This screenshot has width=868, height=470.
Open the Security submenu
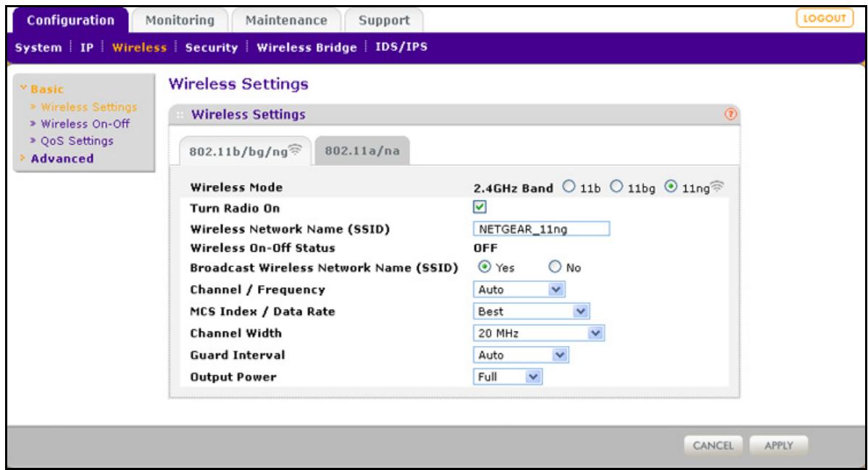click(212, 48)
